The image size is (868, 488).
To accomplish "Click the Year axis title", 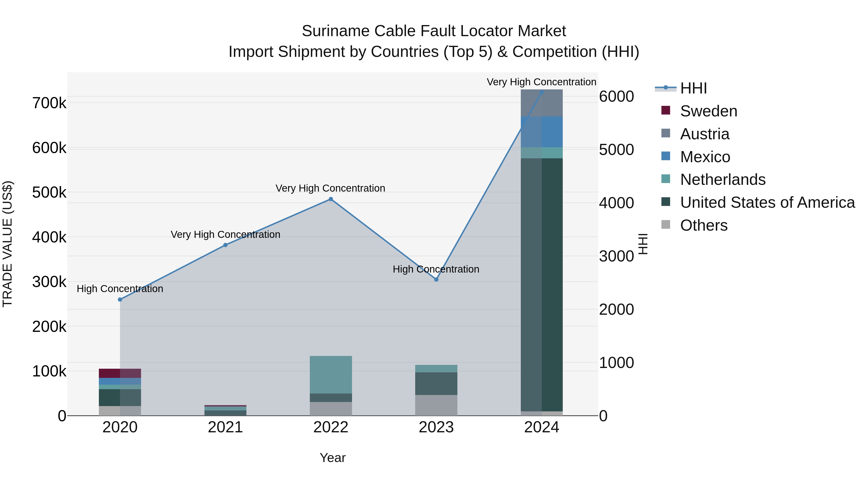I will tap(332, 458).
